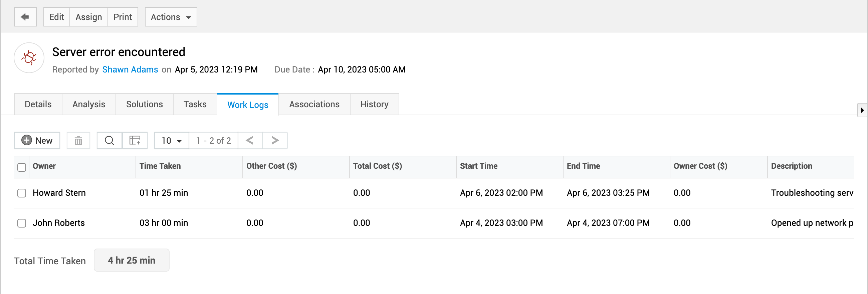Go to next page of work logs
The width and height of the screenshot is (868, 294).
click(x=275, y=141)
